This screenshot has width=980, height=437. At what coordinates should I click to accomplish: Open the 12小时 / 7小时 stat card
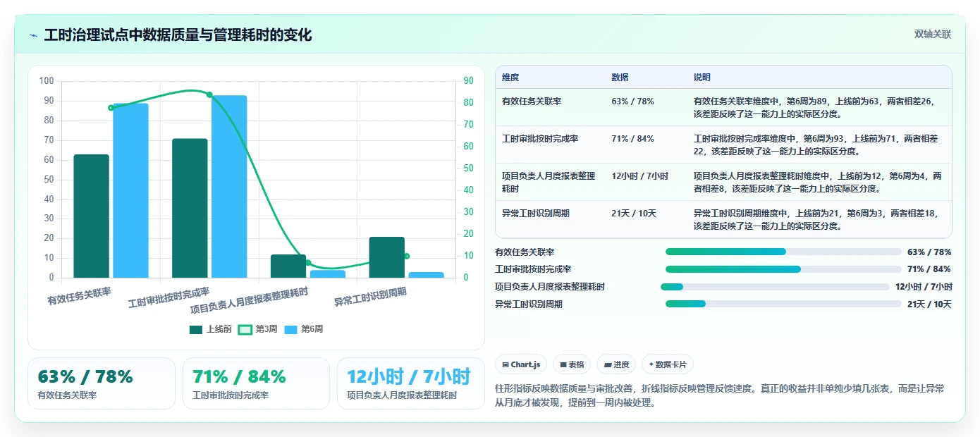[411, 383]
